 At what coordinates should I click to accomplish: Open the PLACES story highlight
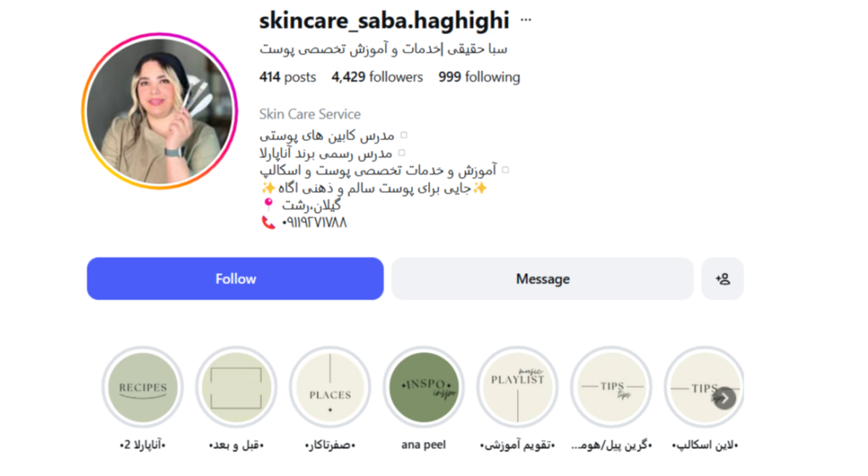[330, 388]
